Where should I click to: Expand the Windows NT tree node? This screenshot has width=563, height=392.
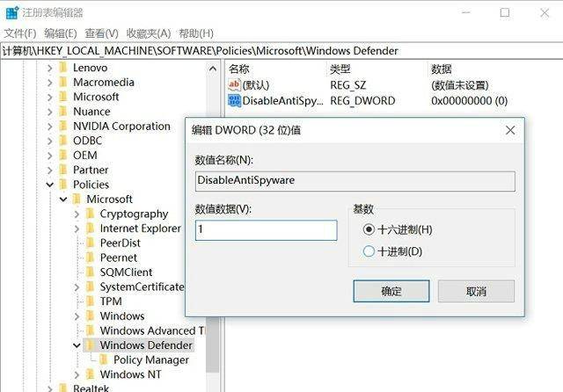pos(77,374)
